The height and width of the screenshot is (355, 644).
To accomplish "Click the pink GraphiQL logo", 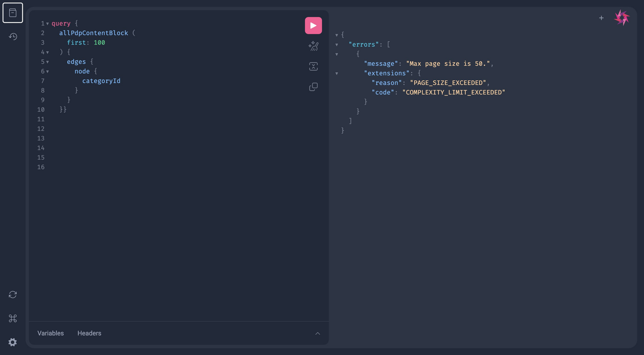I will pos(621,18).
